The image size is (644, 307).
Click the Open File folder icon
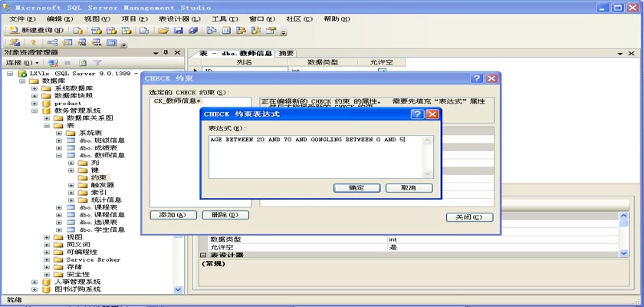click(163, 31)
